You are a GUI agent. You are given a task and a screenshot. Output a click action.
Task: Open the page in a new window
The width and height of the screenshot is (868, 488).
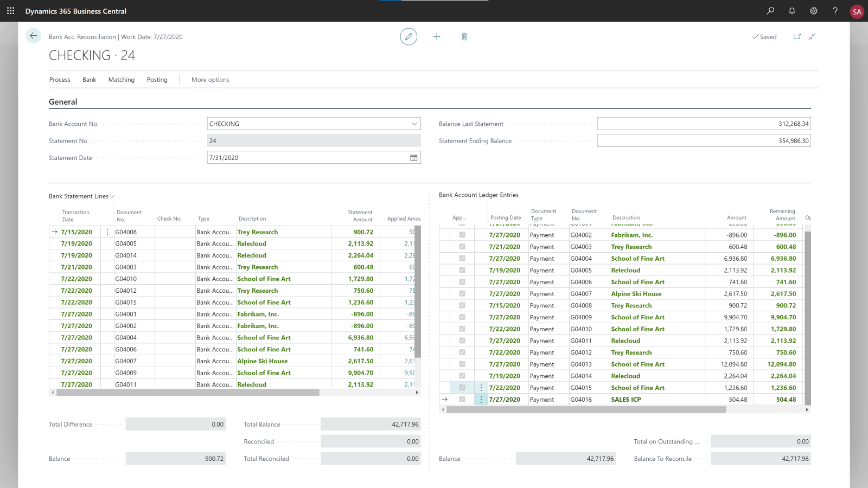797,36
